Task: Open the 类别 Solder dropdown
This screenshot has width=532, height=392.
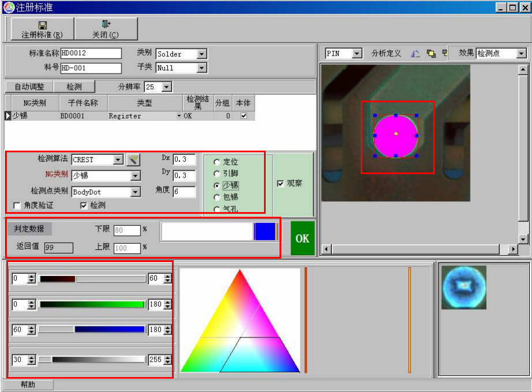Action: click(x=201, y=54)
